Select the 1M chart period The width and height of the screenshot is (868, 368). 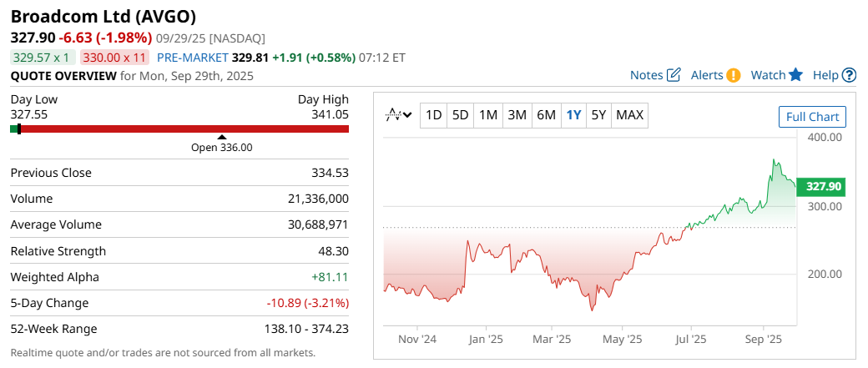click(488, 115)
